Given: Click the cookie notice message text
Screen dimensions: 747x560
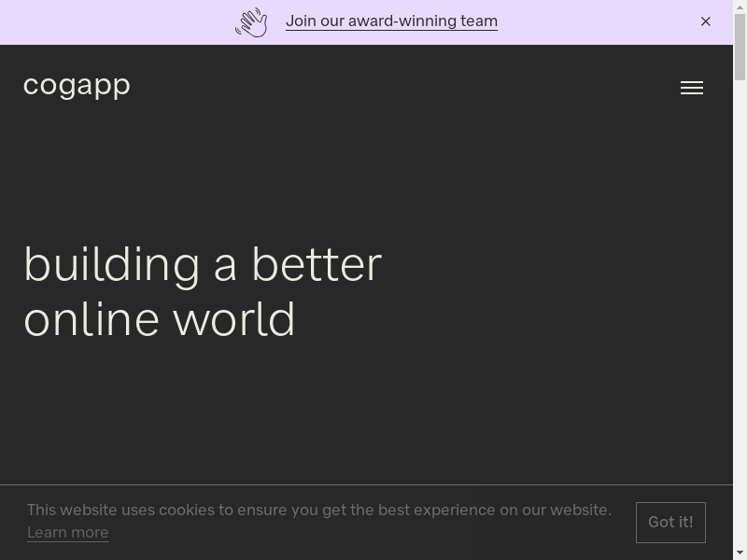Looking at the screenshot, I should pyautogui.click(x=319, y=510).
